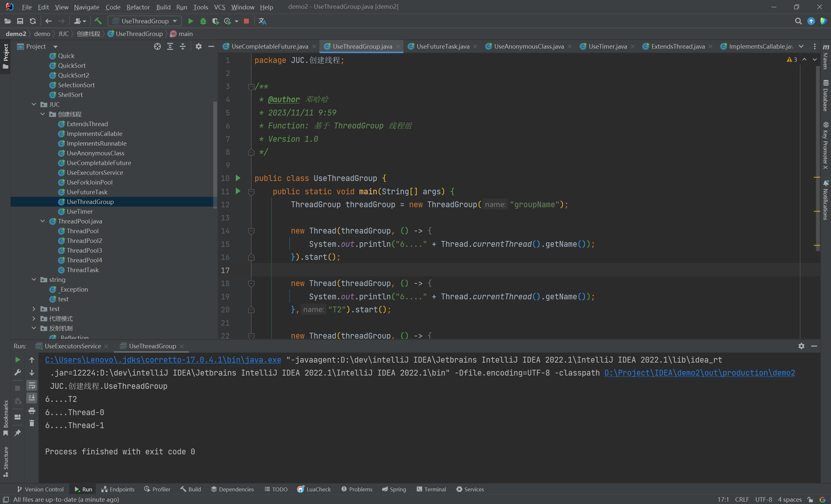This screenshot has width=831, height=504.
Task: Open Project panel settings gear
Action: point(199,46)
